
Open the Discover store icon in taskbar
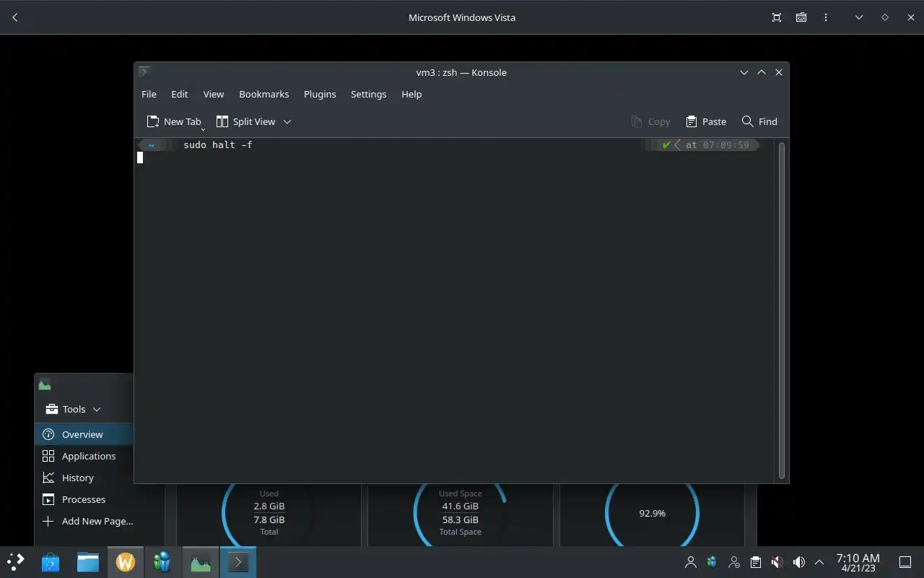click(51, 561)
